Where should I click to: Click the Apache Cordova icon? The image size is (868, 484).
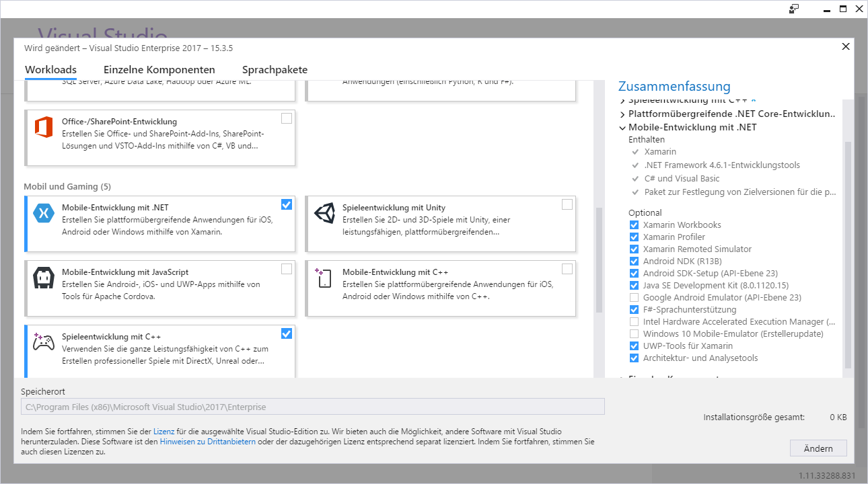43,278
